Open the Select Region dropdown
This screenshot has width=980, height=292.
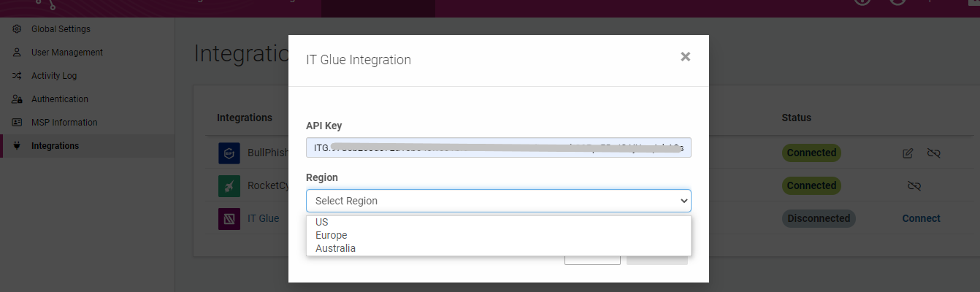[499, 201]
